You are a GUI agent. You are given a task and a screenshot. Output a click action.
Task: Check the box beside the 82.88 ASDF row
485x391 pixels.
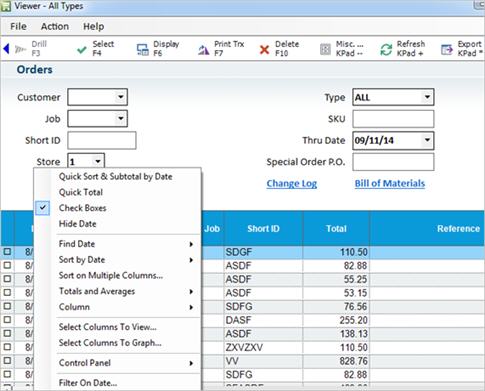(x=7, y=265)
